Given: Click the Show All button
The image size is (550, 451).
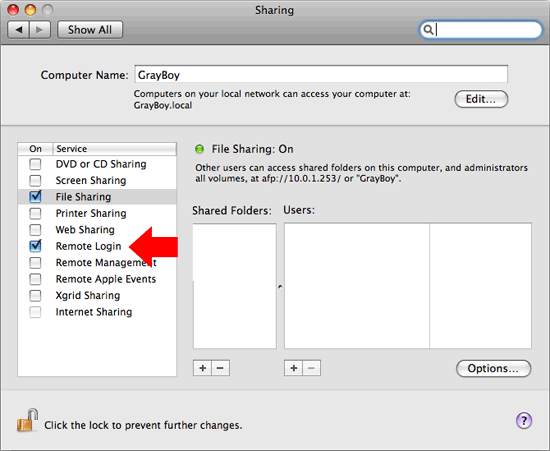Looking at the screenshot, I should (x=90, y=30).
